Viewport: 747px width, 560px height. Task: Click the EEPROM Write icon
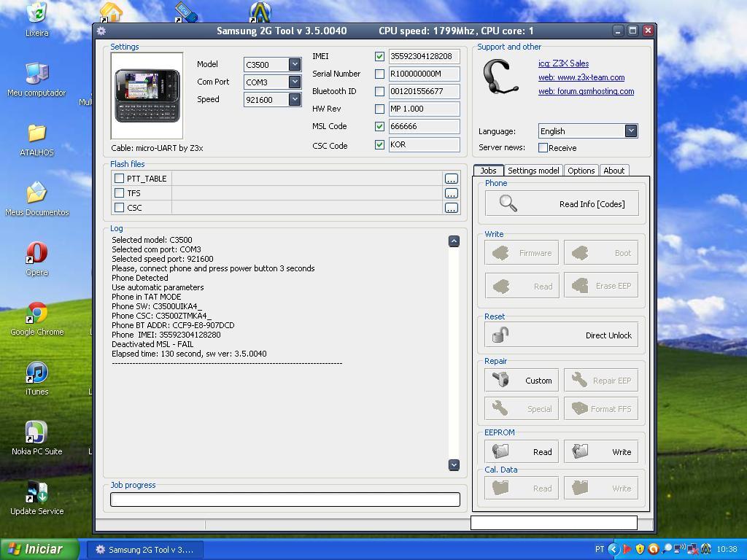coord(580,451)
